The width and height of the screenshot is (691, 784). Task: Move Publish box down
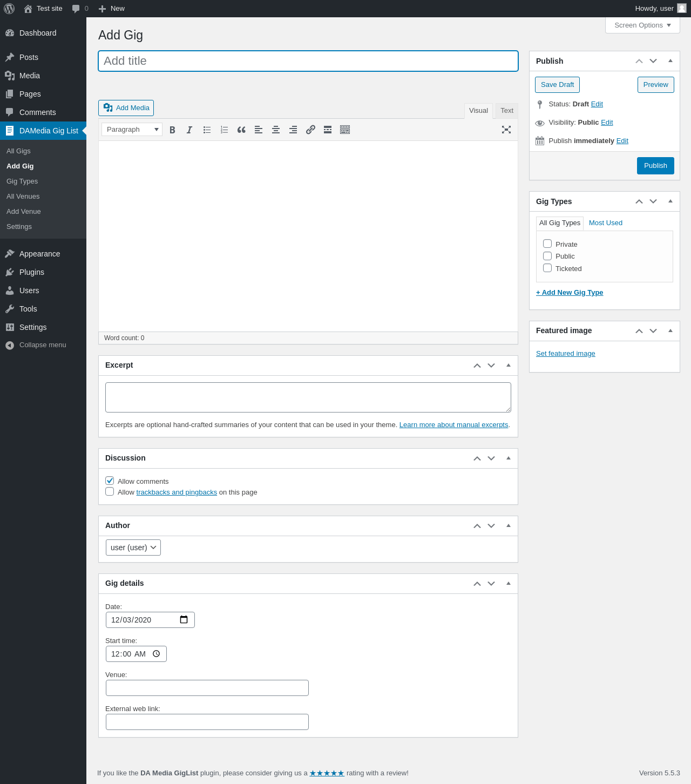[653, 61]
